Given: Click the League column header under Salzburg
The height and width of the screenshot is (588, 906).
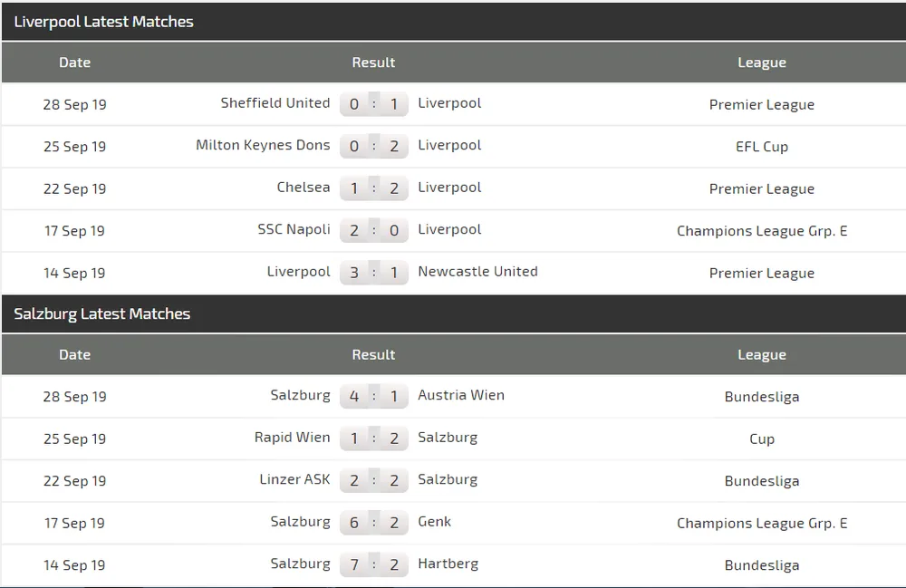Looking at the screenshot, I should point(762,355).
